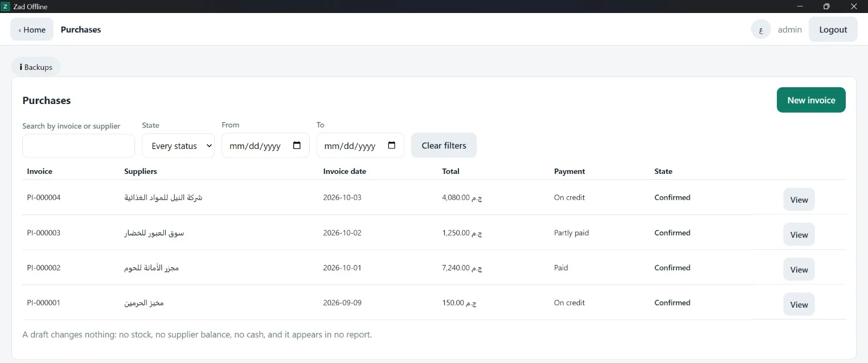Click the Total column header
Viewport: 868px width, 363px height.
pyautogui.click(x=451, y=171)
